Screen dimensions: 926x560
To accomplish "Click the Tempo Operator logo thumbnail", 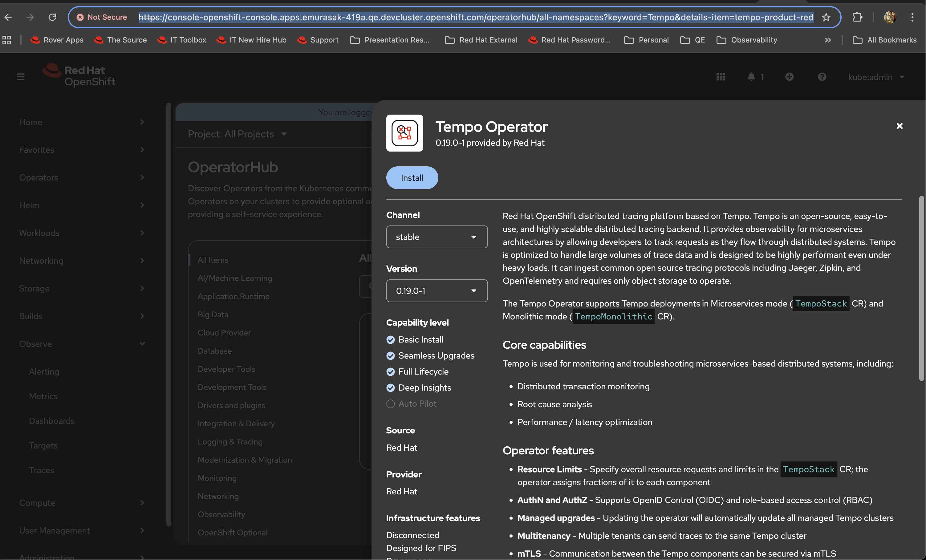I will pyautogui.click(x=404, y=133).
